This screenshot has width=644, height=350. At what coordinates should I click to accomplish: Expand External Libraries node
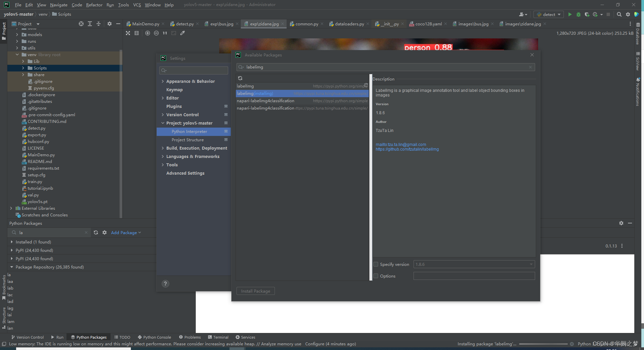(11, 208)
